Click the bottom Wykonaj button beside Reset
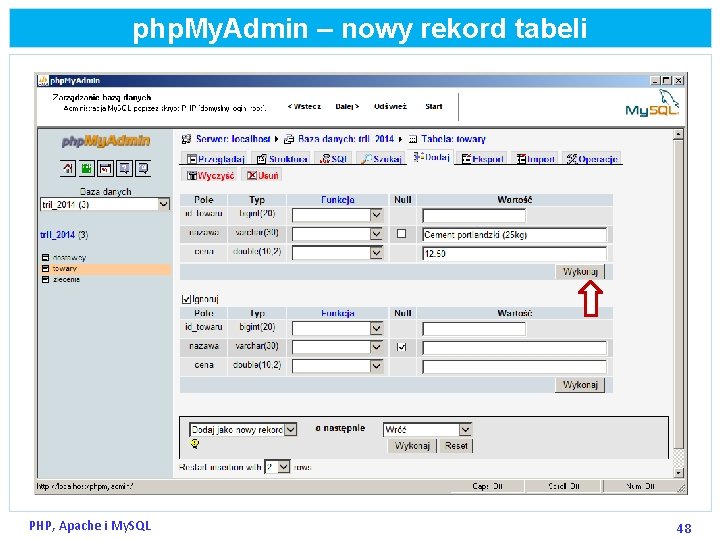 point(412,446)
